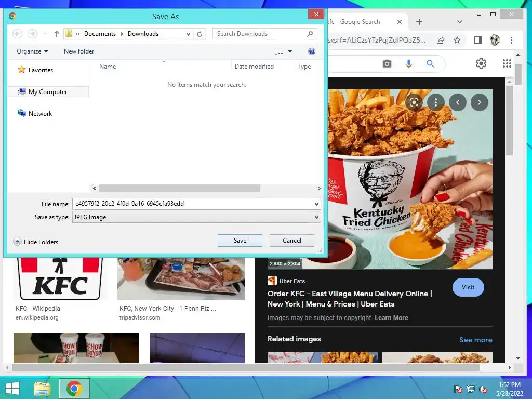This screenshot has height=399, width=532.
Task: Open File Explorer from taskbar
Action: 42,389
